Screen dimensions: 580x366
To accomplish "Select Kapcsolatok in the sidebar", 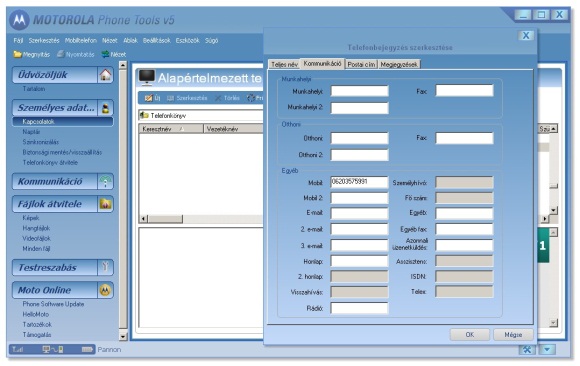I will [x=63, y=121].
